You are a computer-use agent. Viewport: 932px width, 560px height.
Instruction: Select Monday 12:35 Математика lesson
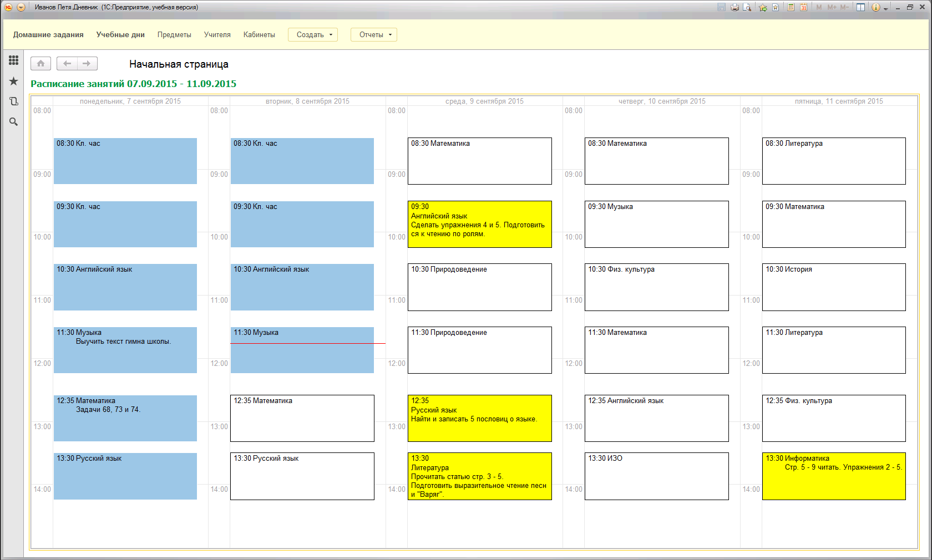coord(125,418)
